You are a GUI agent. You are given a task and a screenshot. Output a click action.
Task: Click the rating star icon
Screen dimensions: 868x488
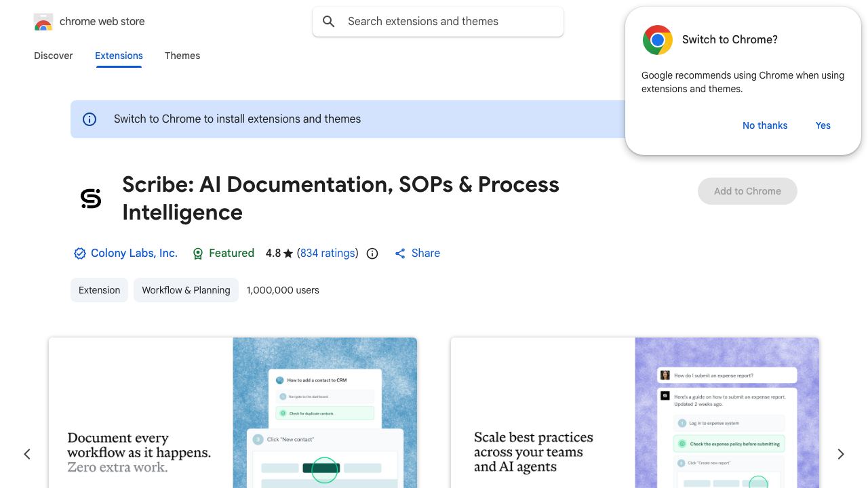(288, 253)
